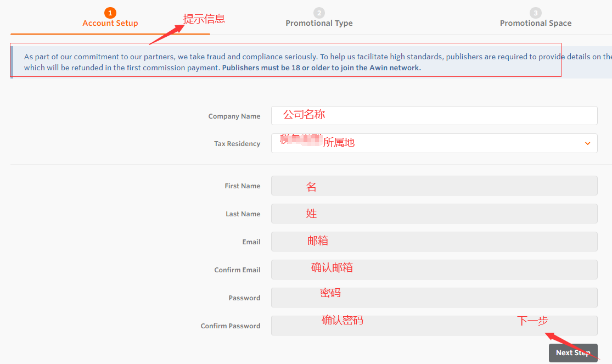This screenshot has height=364, width=612.
Task: Click the Company Name field label
Action: [234, 116]
